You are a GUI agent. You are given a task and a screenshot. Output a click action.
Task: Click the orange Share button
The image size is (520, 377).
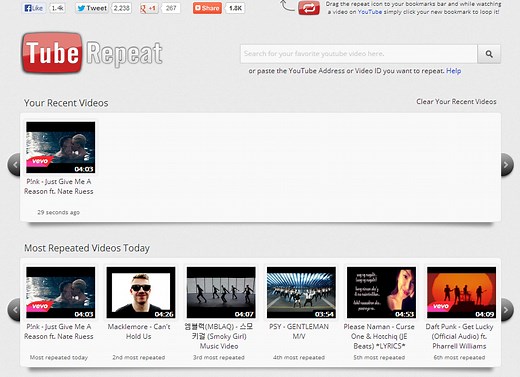tap(207, 8)
